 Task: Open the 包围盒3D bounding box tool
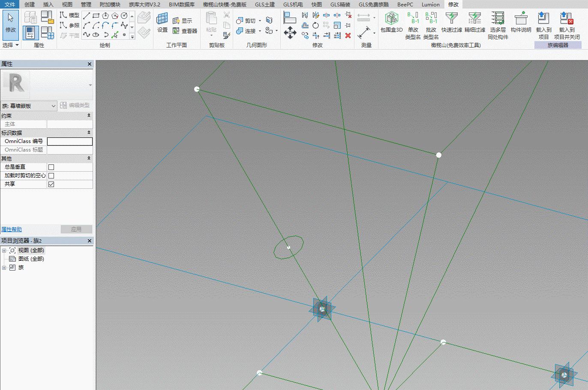click(391, 18)
